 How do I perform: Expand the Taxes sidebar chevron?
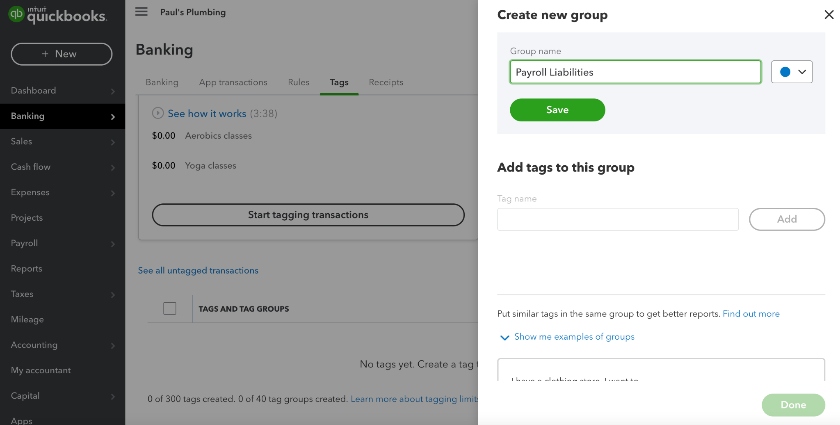coord(112,295)
